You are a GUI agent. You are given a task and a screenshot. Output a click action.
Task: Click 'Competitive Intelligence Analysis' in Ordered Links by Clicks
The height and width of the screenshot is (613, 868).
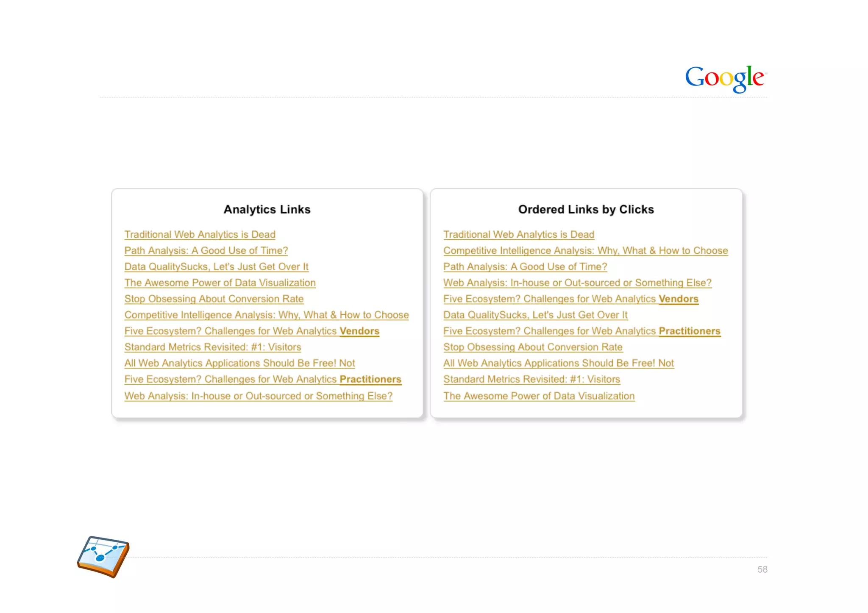point(586,250)
